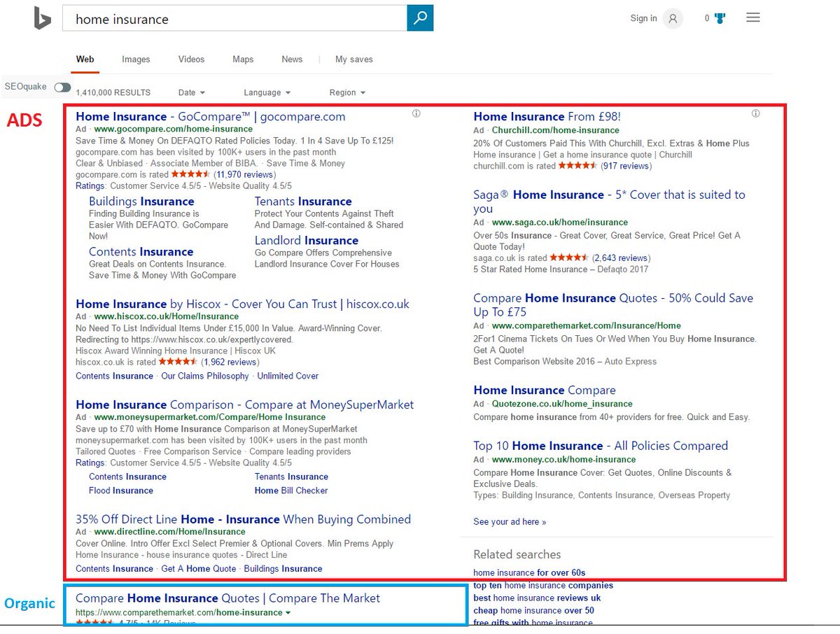Open the My saves tab
This screenshot has width=840, height=634.
[354, 59]
